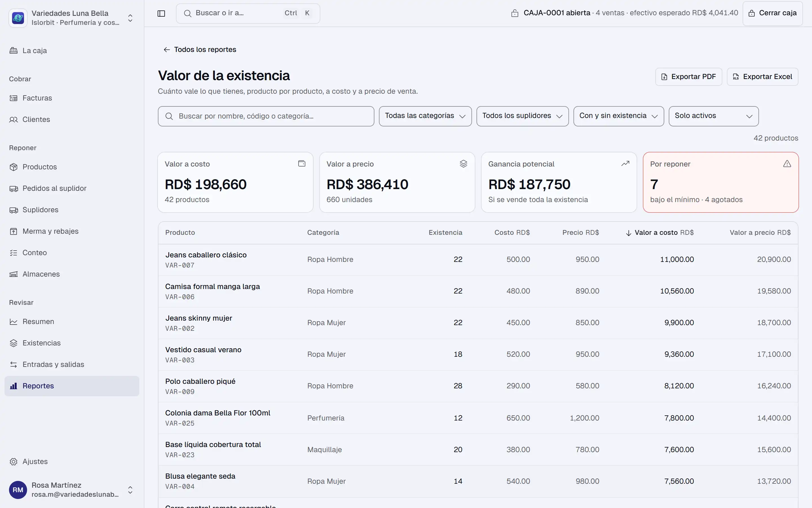This screenshot has width=812, height=508.
Task: Click the CAJA-0001 lock icon
Action: point(514,13)
